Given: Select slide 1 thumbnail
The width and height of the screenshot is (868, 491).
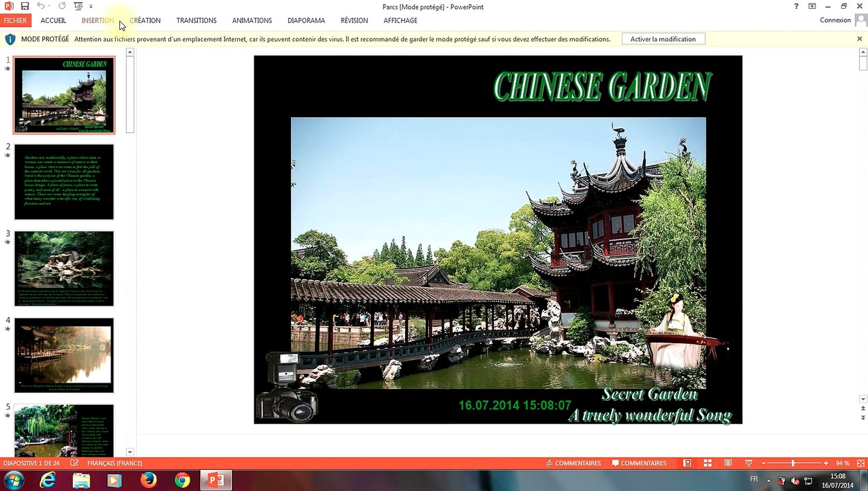Looking at the screenshot, I should [x=64, y=95].
